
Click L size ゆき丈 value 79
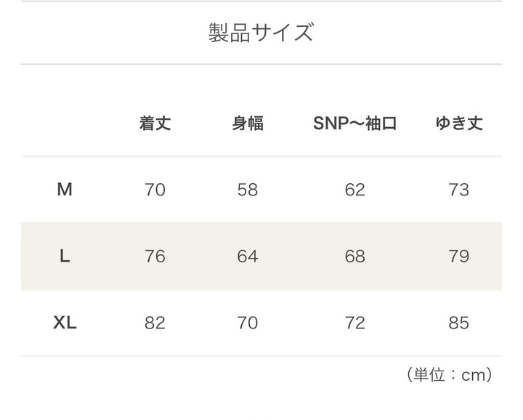pyautogui.click(x=459, y=257)
